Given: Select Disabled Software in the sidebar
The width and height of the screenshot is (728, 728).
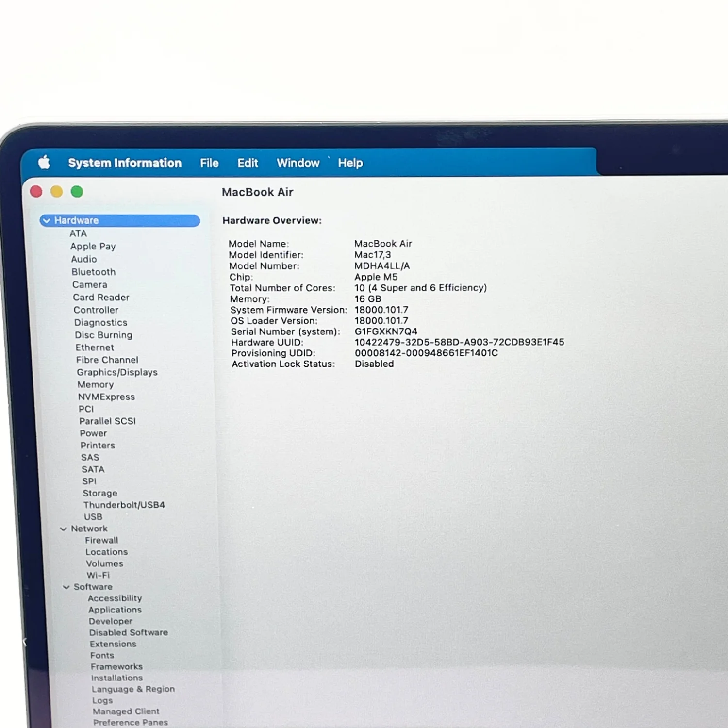Looking at the screenshot, I should (129, 632).
